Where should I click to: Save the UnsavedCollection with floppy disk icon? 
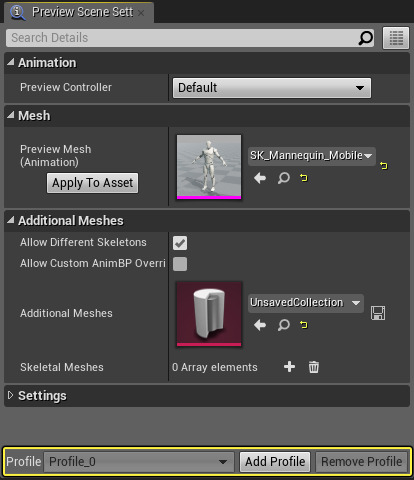pos(378,313)
